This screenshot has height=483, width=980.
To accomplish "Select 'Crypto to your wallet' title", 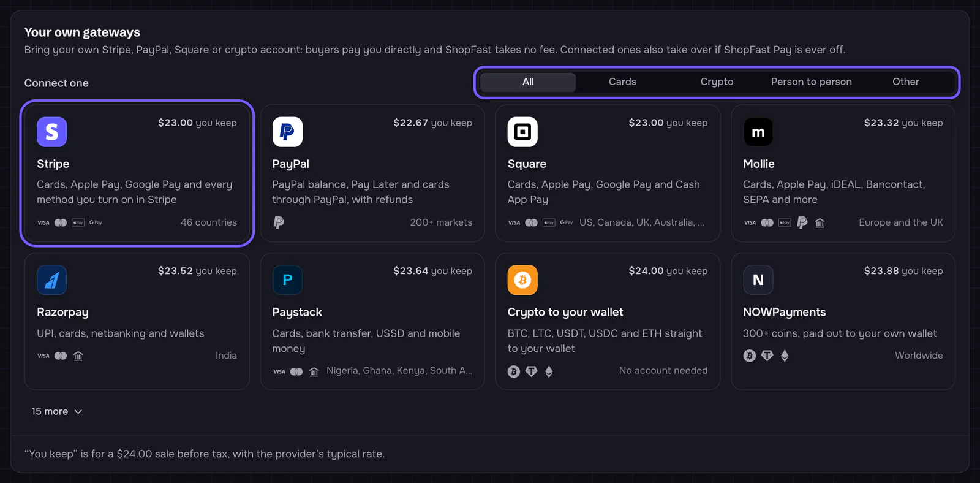I will pyautogui.click(x=565, y=313).
